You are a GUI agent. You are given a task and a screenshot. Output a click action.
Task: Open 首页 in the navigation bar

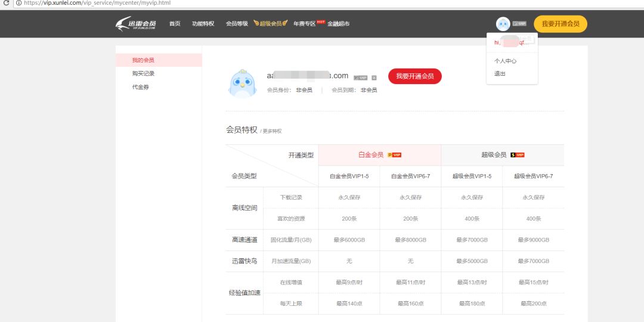[x=175, y=24]
